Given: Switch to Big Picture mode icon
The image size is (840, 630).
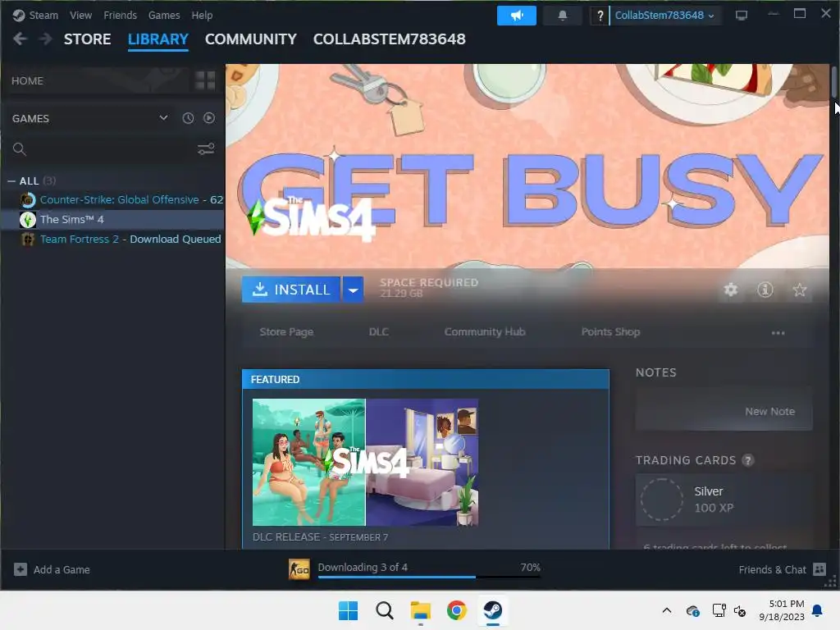Looking at the screenshot, I should (x=742, y=16).
